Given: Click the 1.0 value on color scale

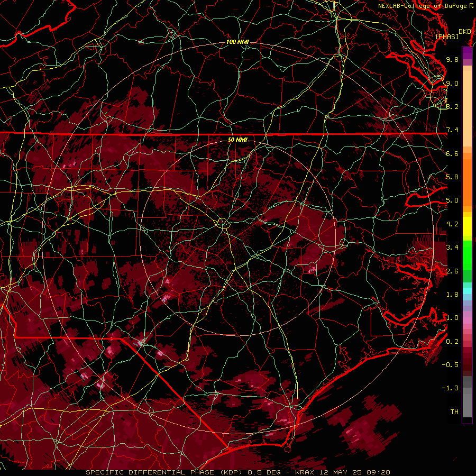Looking at the screenshot, I should point(452,318).
